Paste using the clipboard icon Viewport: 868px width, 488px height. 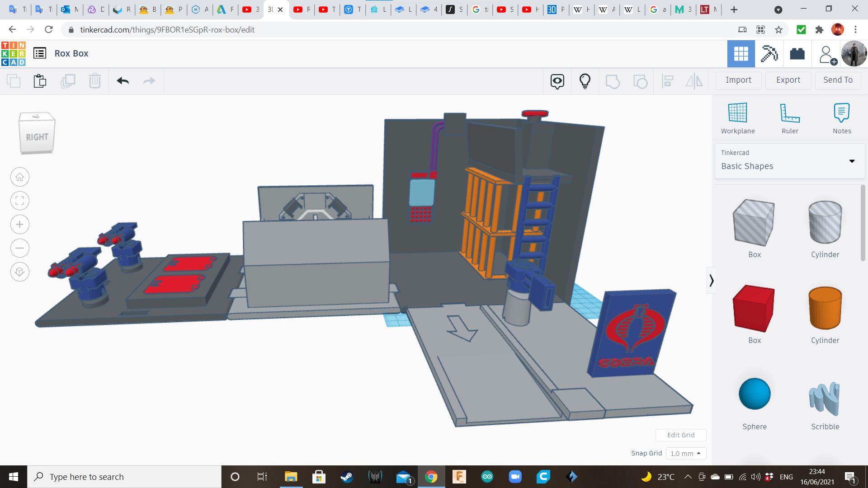(40, 81)
